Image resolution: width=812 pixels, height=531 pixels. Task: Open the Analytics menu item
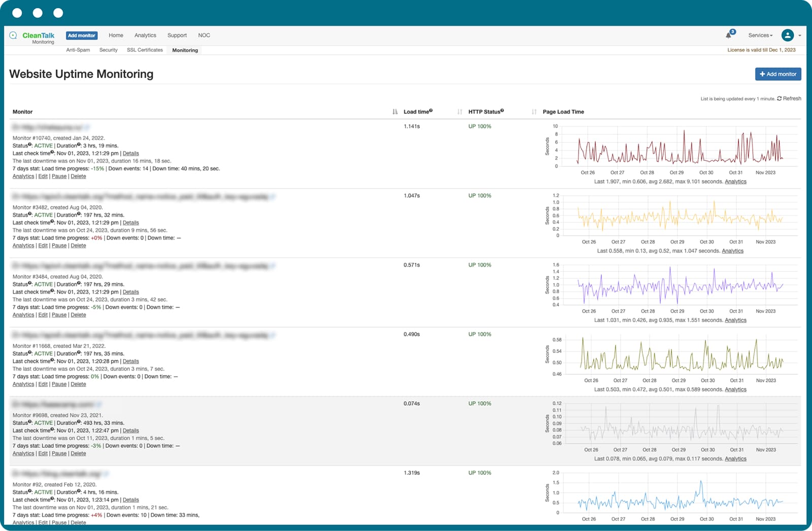pyautogui.click(x=145, y=35)
